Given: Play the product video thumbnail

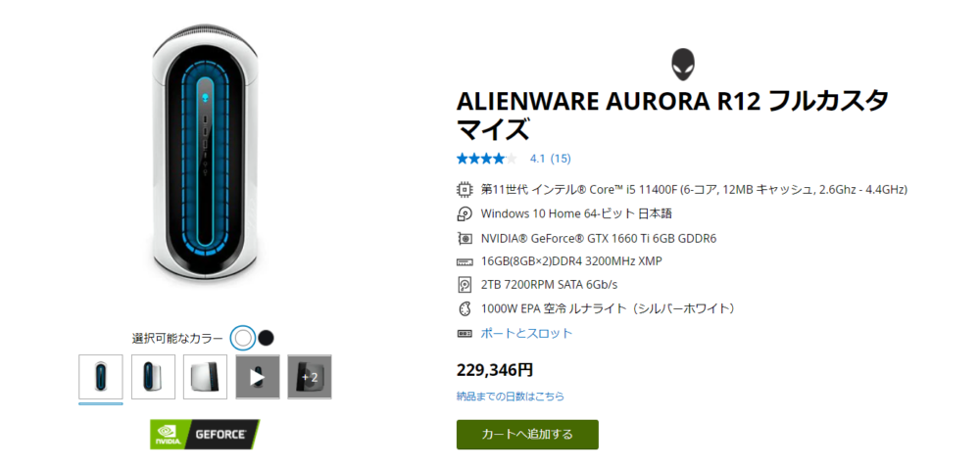Looking at the screenshot, I should click(x=258, y=377).
